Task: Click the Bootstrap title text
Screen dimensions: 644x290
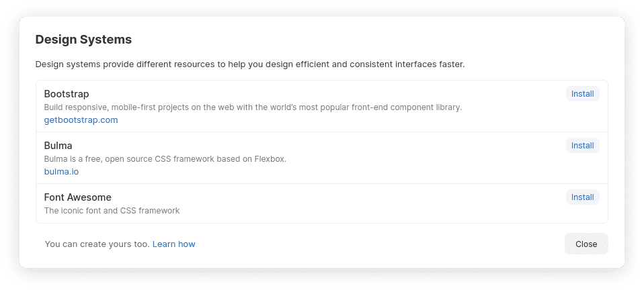Action: point(67,94)
